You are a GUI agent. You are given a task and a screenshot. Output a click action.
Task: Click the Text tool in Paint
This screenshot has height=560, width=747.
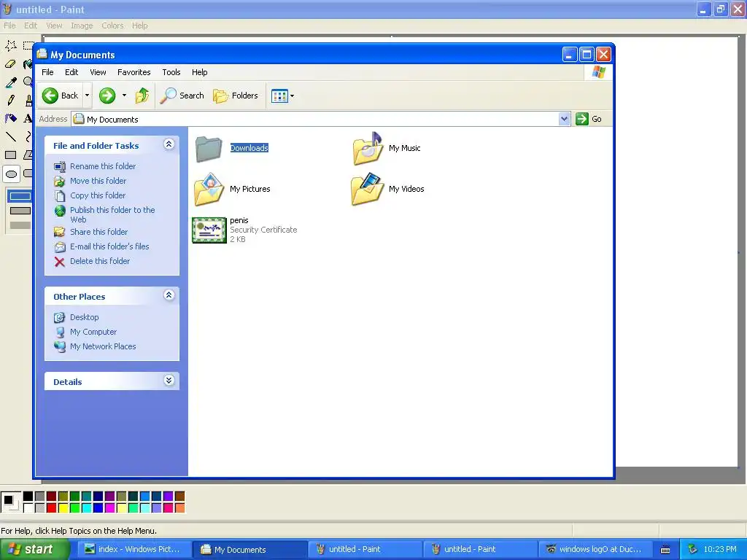pyautogui.click(x=28, y=118)
